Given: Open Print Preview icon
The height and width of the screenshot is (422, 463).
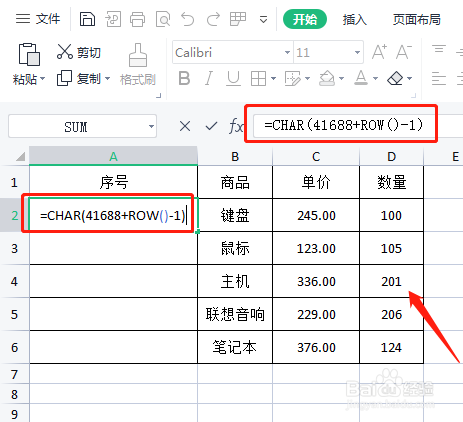Looking at the screenshot, I should click(163, 19).
